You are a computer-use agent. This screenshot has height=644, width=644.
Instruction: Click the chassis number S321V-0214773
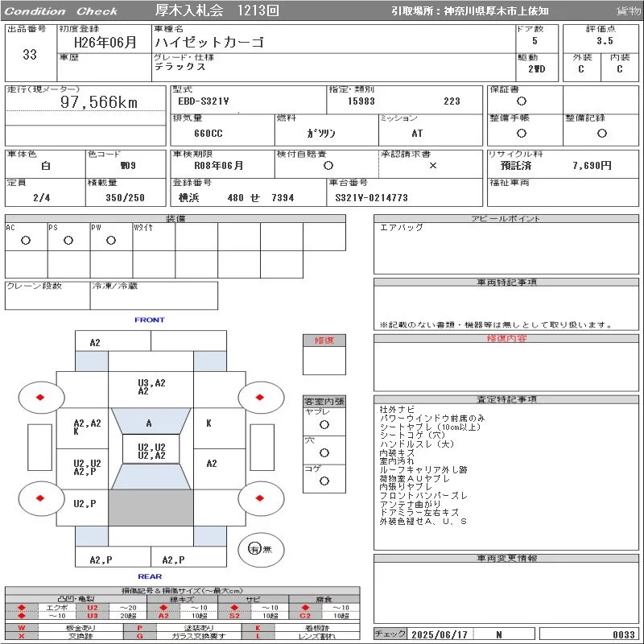click(371, 197)
